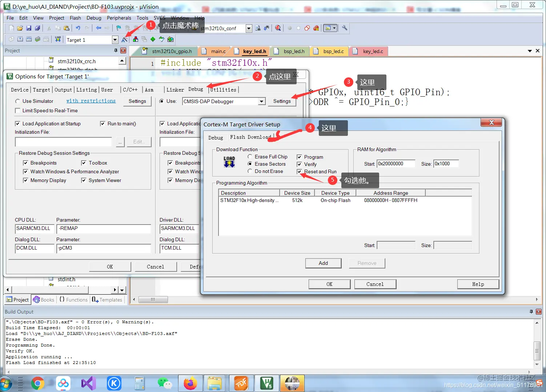The width and height of the screenshot is (546, 392).
Task: Toggle the Verify checkbox
Action: coord(299,164)
